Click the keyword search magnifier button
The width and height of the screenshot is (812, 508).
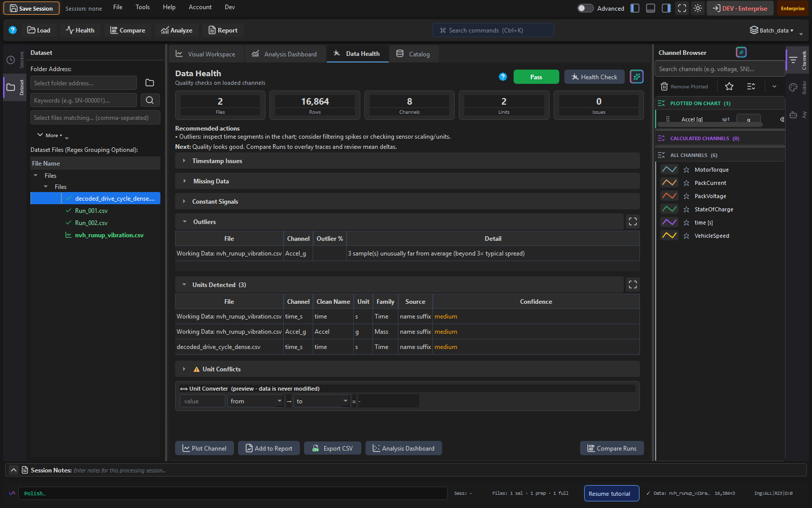150,100
